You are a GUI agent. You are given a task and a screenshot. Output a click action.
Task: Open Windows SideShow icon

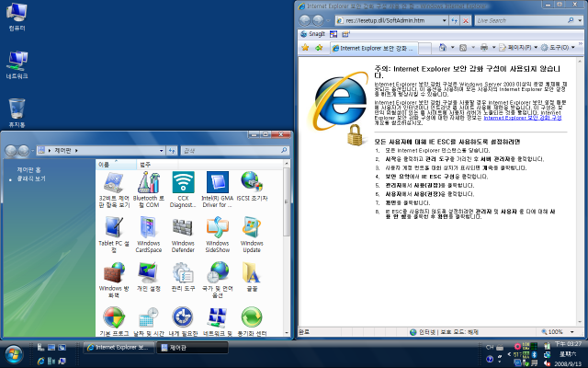(218, 235)
